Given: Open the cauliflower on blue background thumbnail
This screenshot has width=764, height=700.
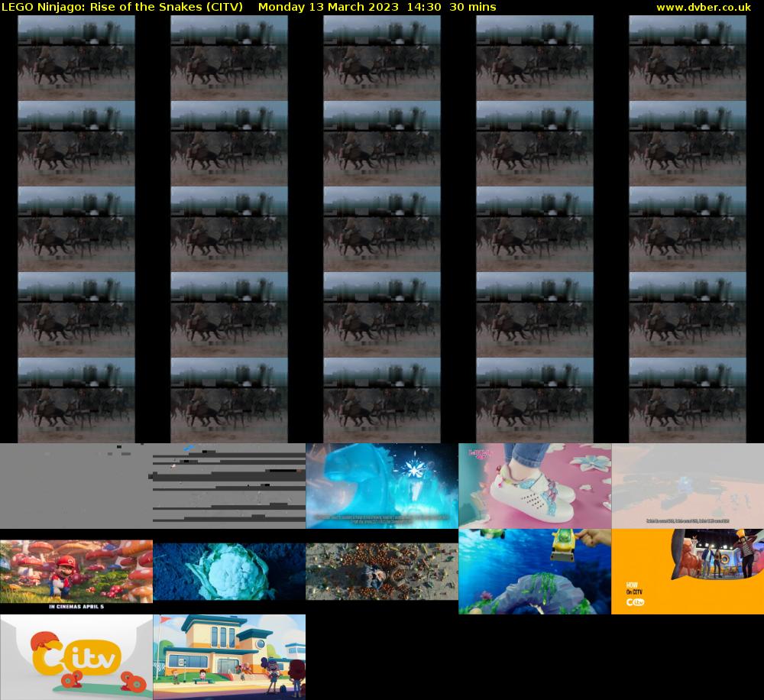Looking at the screenshot, I should [x=229, y=572].
